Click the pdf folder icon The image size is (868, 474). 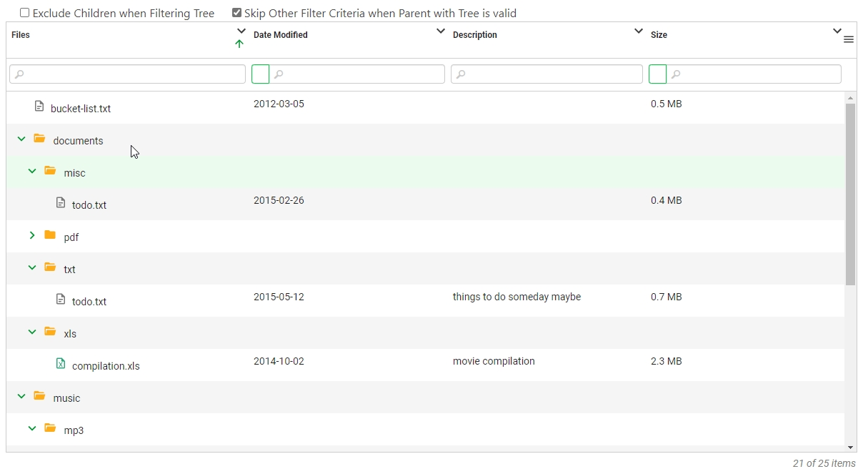[x=50, y=235]
